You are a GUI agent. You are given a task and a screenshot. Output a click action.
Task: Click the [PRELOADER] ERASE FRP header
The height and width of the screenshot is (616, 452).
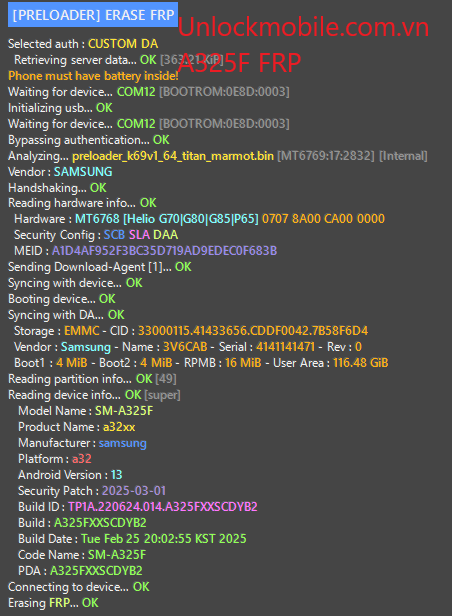pos(93,15)
